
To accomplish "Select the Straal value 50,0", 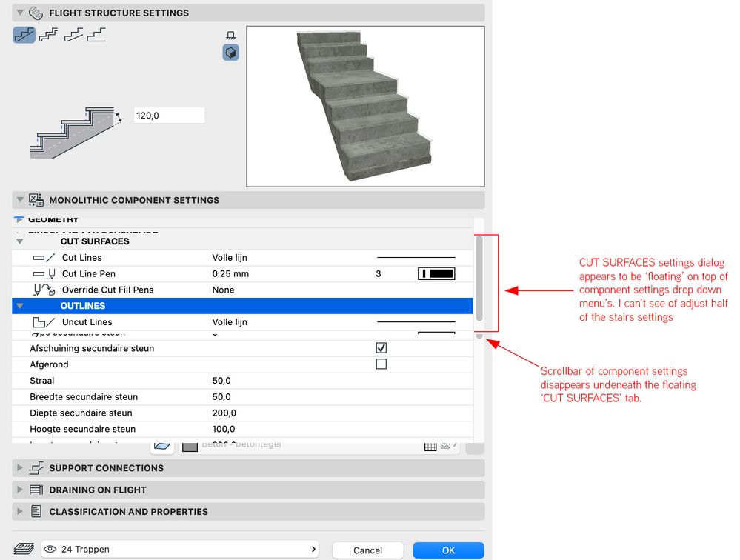I will pyautogui.click(x=221, y=381).
